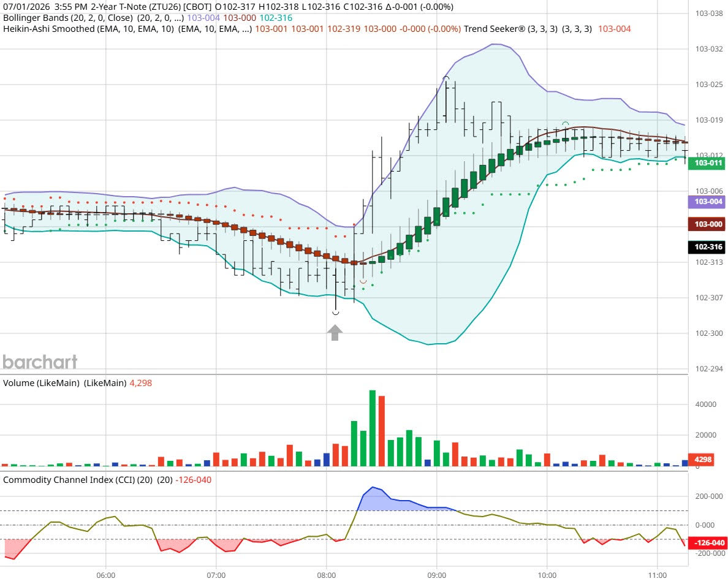728x584 pixels.
Task: Click the 10:00 time axis label
Action: [x=547, y=575]
